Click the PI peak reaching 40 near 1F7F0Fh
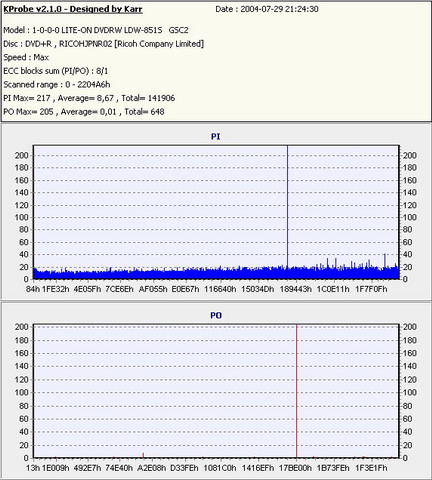This screenshot has height=480, width=432. [385, 261]
